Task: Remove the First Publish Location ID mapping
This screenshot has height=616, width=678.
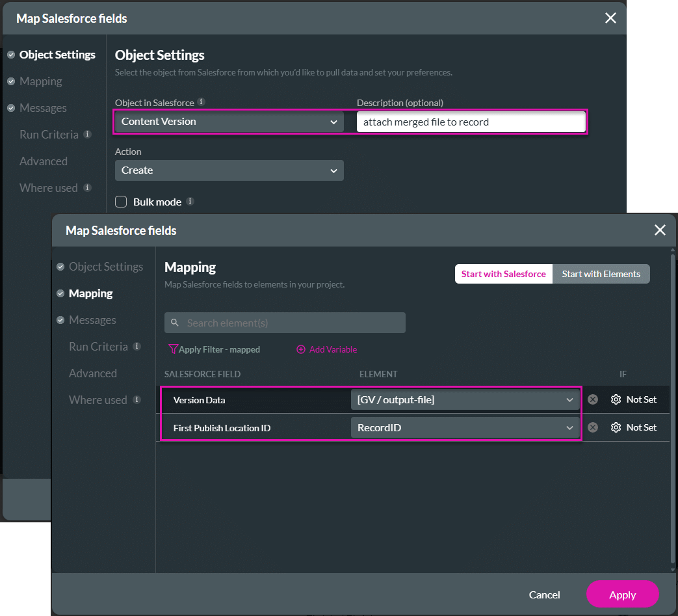Action: pyautogui.click(x=593, y=427)
